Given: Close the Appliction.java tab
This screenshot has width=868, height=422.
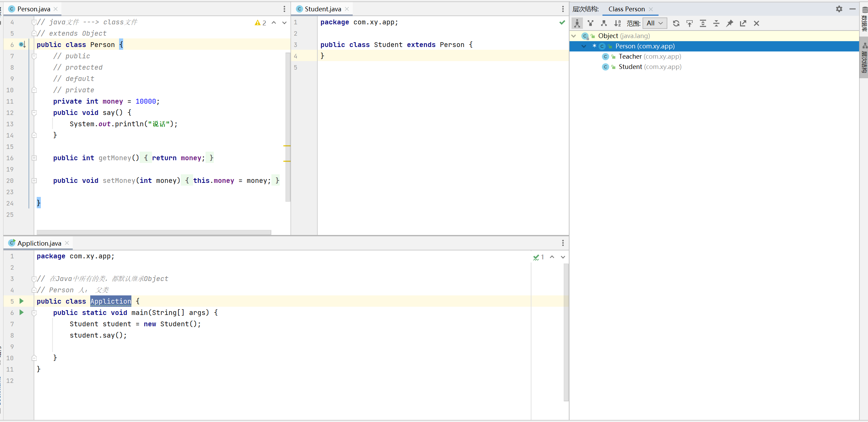Looking at the screenshot, I should (67, 243).
